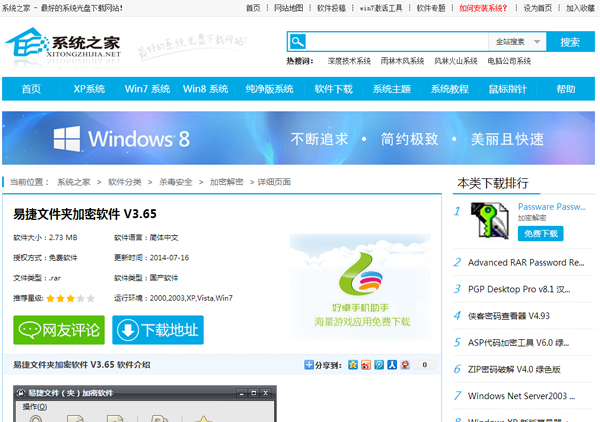
Task: Open ASP代码加密工具 V6.0 ranking item
Action: click(x=518, y=342)
